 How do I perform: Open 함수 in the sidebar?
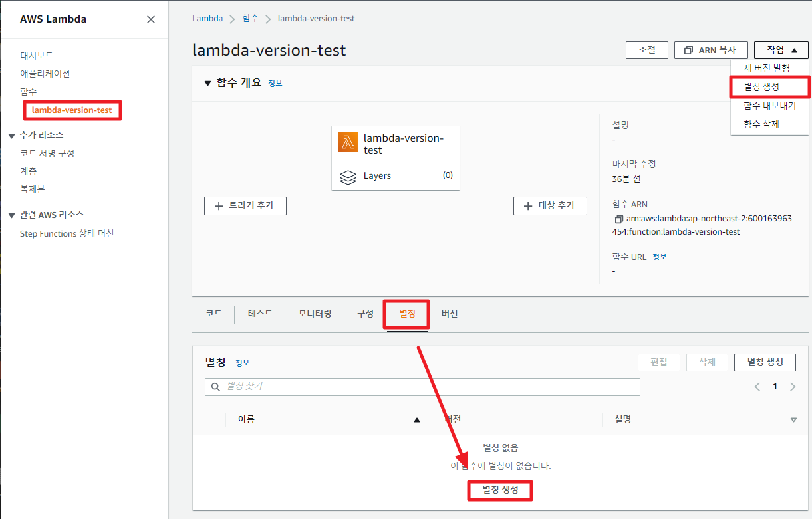pos(29,92)
